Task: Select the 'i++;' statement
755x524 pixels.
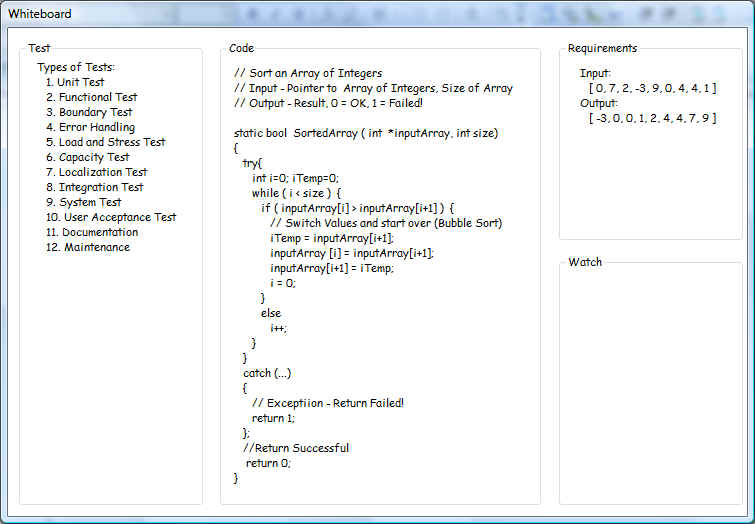Action: (x=279, y=328)
